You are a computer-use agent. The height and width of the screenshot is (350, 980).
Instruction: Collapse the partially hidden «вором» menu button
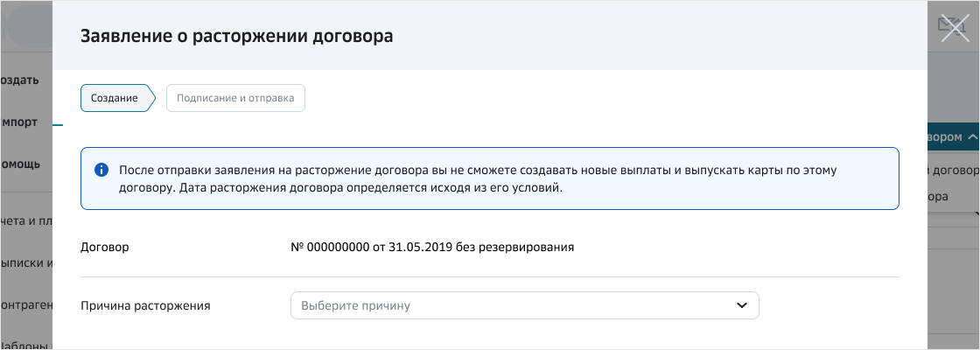[949, 137]
